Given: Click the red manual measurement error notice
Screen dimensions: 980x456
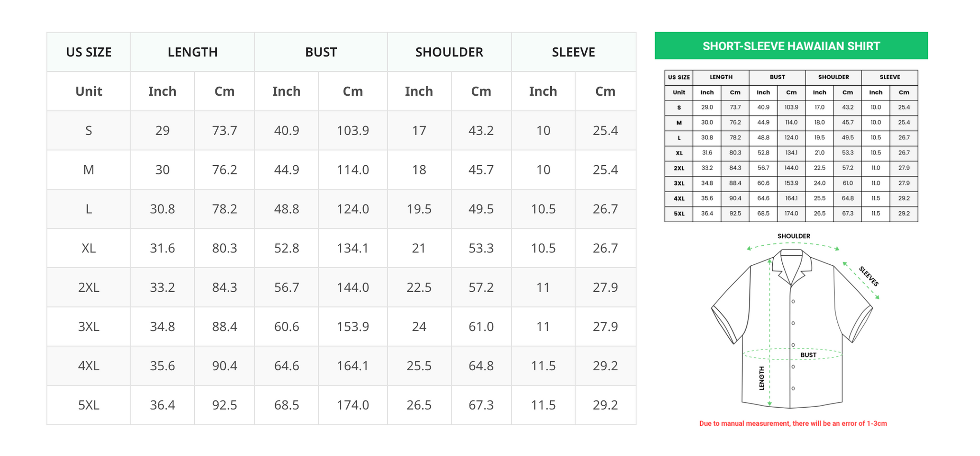Looking at the screenshot, I should (793, 423).
